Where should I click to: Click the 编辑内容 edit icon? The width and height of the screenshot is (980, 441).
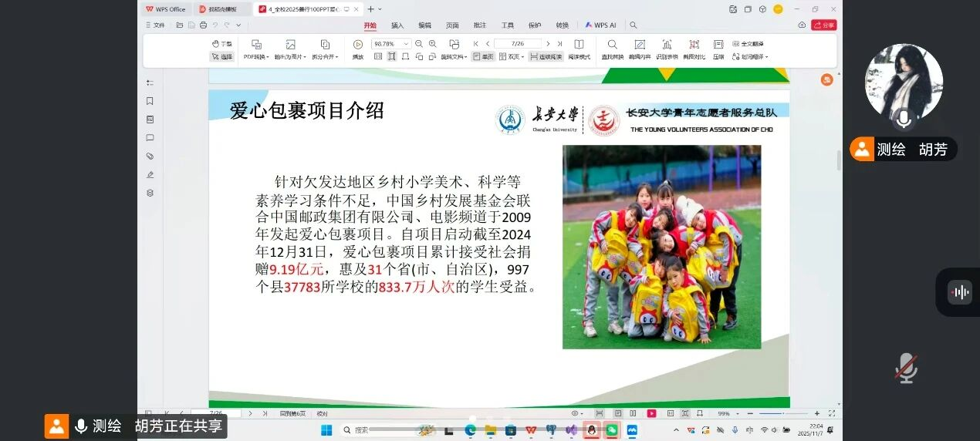(x=639, y=45)
